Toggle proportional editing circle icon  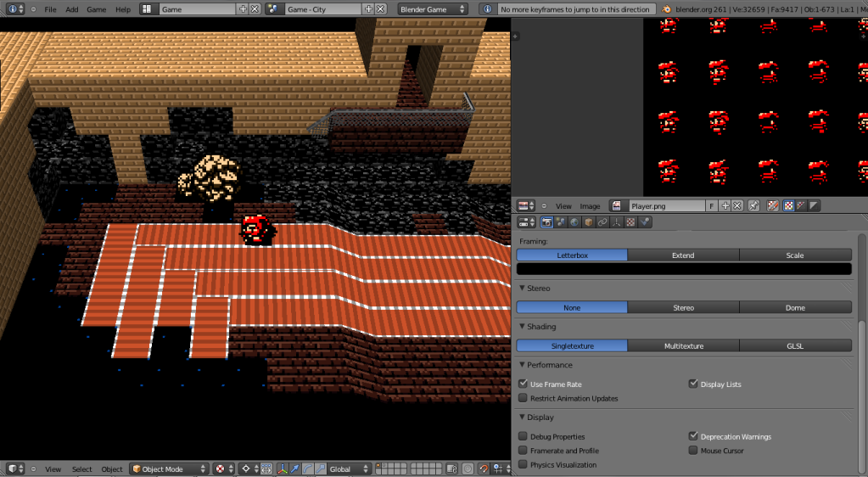click(x=468, y=469)
